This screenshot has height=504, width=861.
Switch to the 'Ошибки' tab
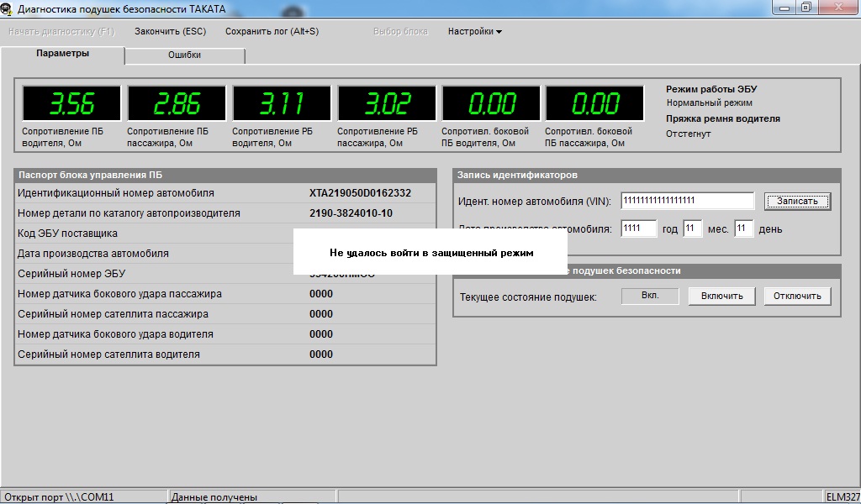coord(184,55)
